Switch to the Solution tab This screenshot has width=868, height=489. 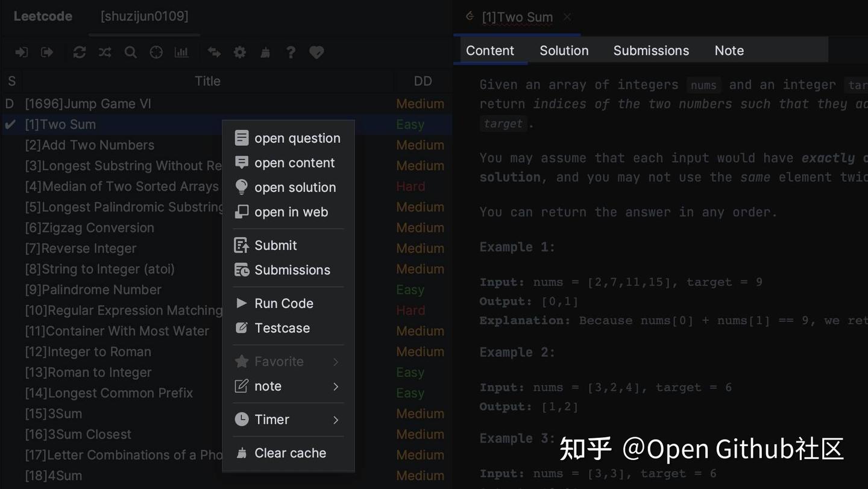point(564,51)
